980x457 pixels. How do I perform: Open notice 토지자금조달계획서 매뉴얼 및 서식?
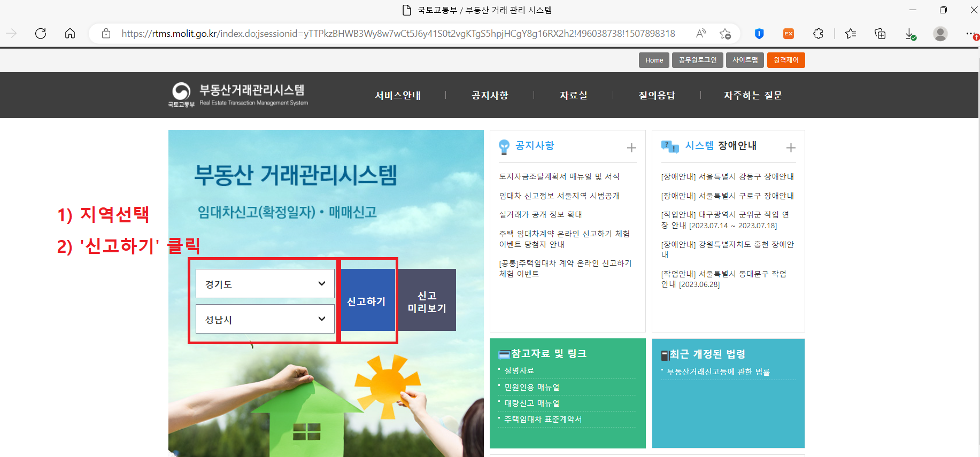[x=559, y=176]
